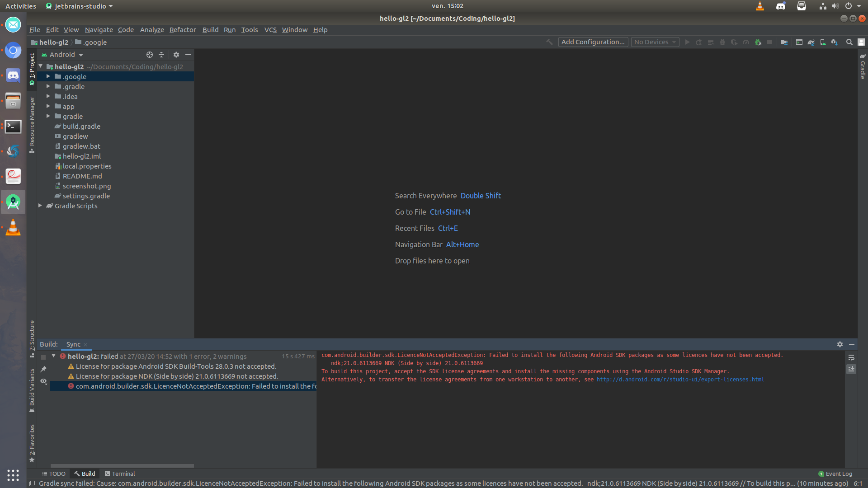Click the Add Configuration button
868x488 pixels.
point(593,42)
